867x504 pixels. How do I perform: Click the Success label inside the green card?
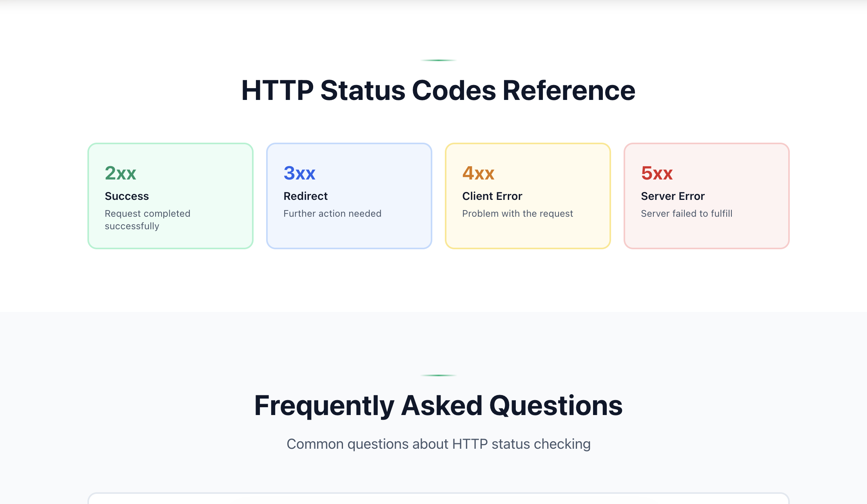click(x=127, y=196)
